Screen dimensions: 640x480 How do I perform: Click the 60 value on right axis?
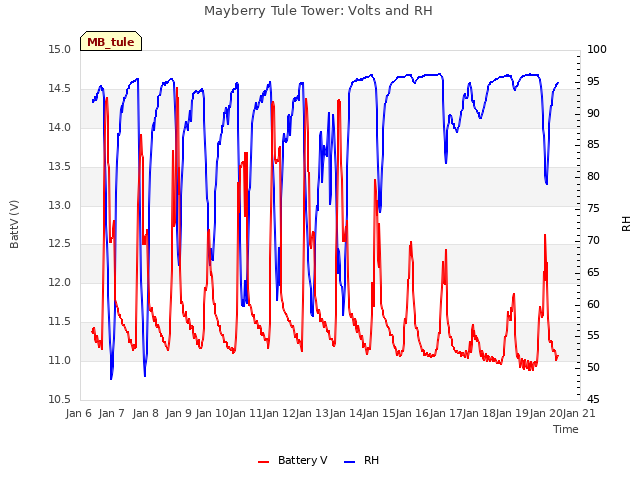coord(593,304)
